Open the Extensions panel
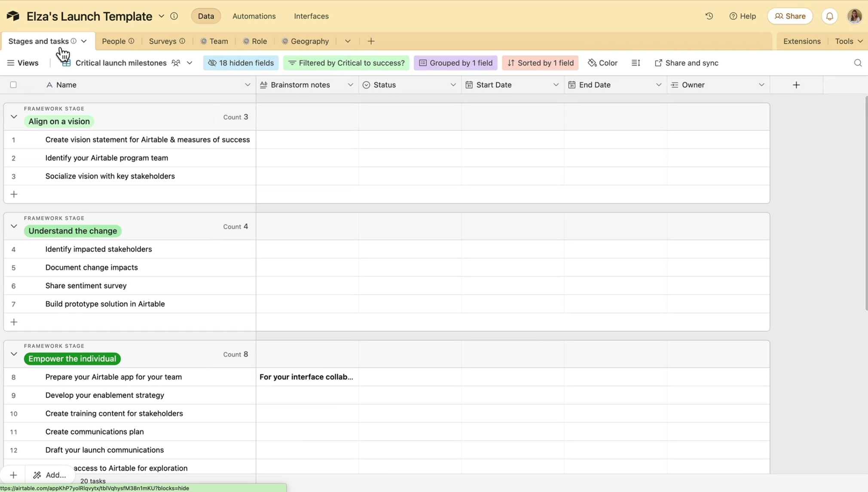The height and width of the screenshot is (492, 868). [801, 41]
